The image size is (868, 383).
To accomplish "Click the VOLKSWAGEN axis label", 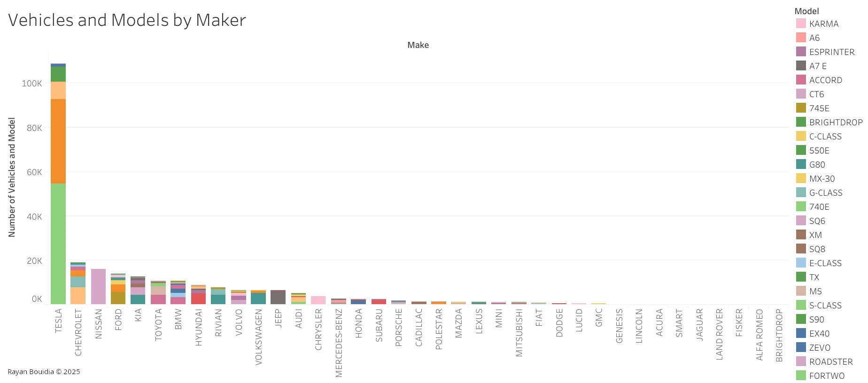I will (258, 337).
